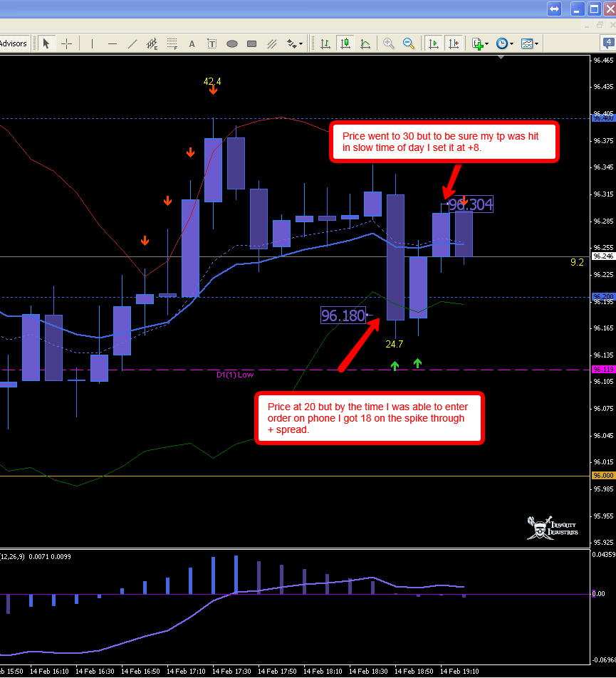Open the chart templates dropdown
Image resolution: width=616 pixels, height=678 pixels.
pyautogui.click(x=530, y=43)
